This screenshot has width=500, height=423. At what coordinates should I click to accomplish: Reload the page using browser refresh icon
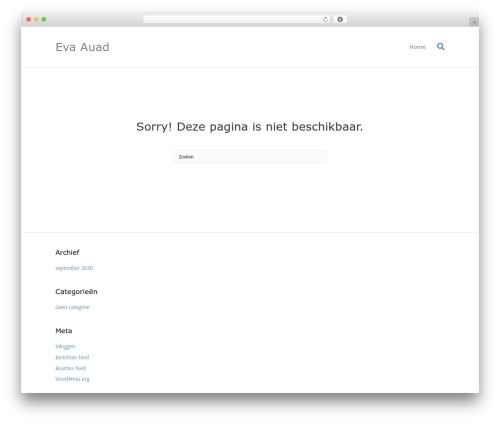(x=325, y=20)
